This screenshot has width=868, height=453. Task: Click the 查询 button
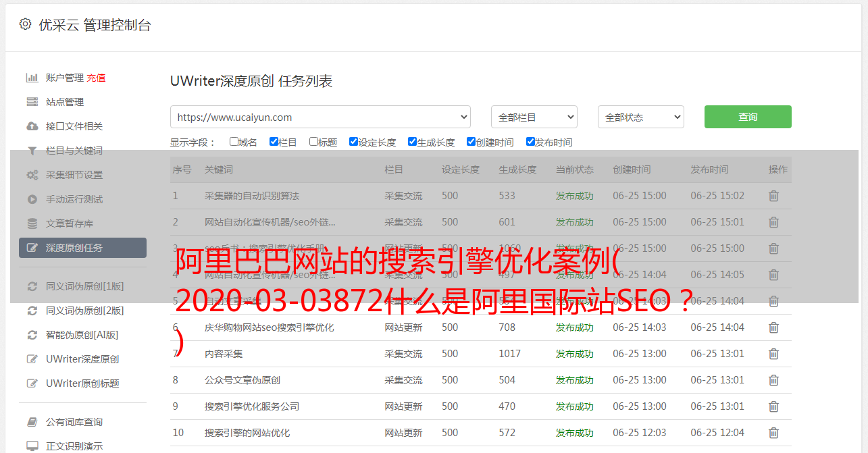(748, 117)
